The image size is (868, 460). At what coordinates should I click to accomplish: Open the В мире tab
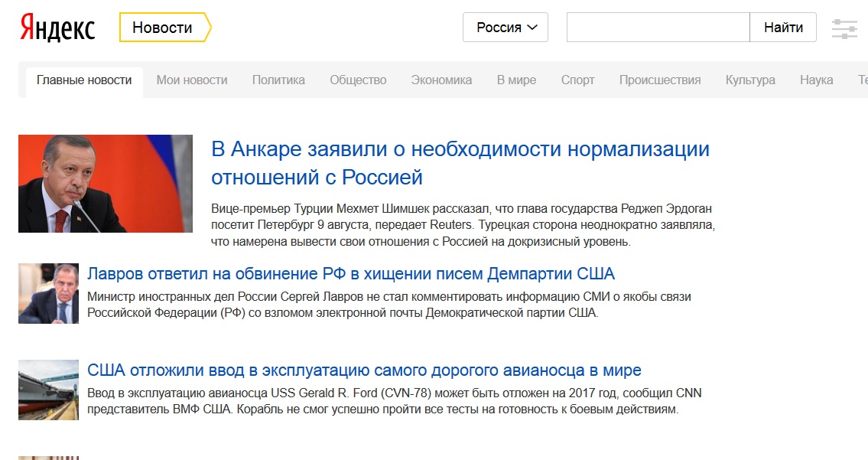[x=516, y=80]
